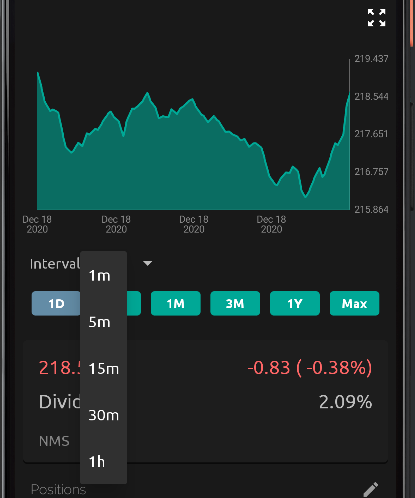415x498 pixels.
Task: Open the Interval dropdown arrow
Action: click(147, 263)
